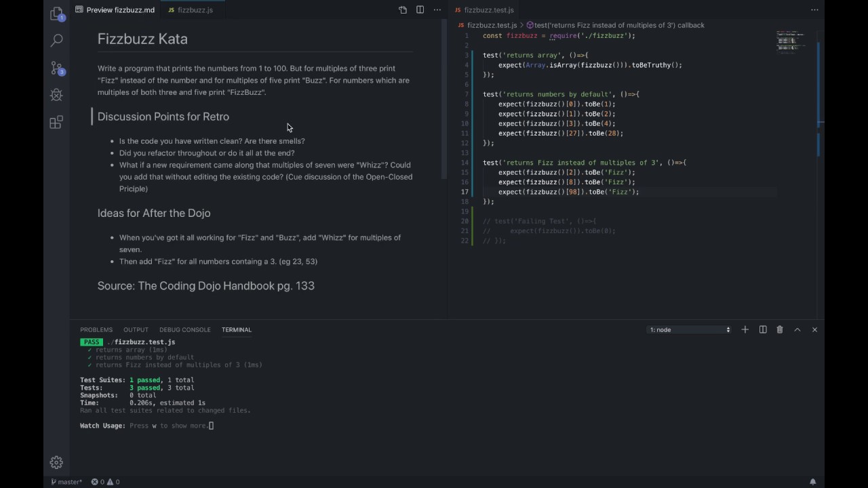The image size is (868, 488).
Task: Click the 'Did you refactor throughout' bullet
Action: click(x=207, y=153)
